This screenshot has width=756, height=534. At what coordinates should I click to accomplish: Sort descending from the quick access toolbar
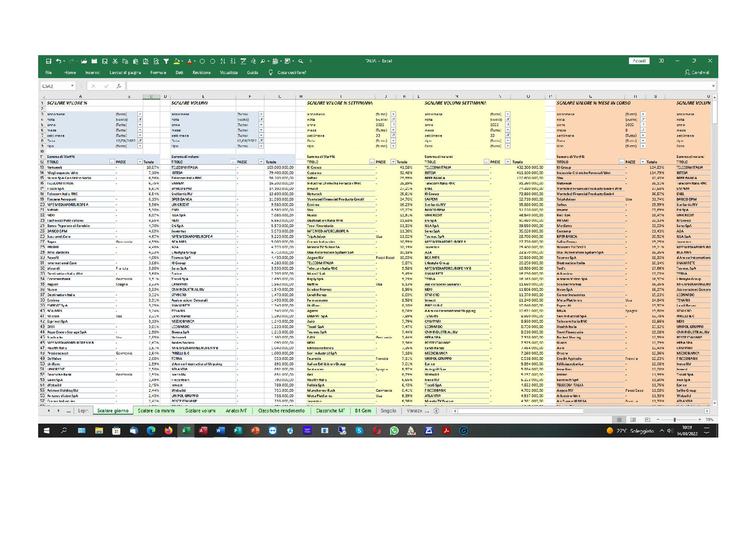(x=233, y=61)
